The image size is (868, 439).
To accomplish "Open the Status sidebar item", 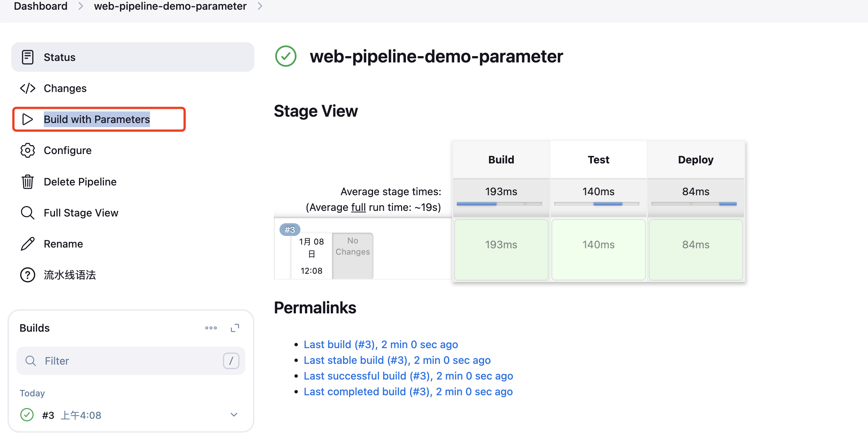I will click(x=133, y=57).
